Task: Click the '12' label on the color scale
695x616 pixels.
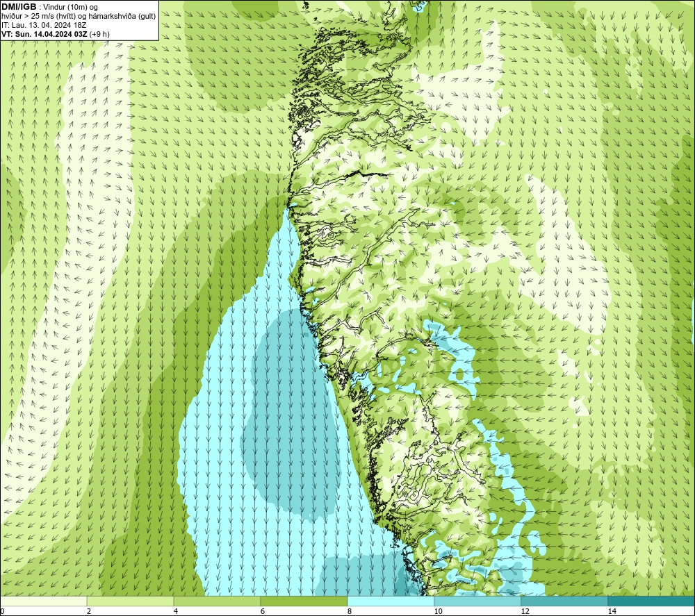Action: click(525, 611)
